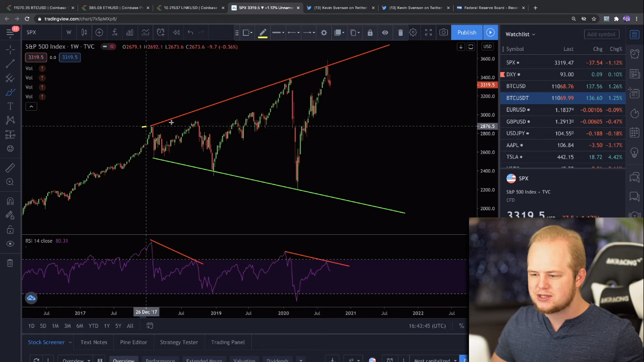Expand the Watchlist dropdown
Screen dimensions: 644x362
[x=520, y=34]
